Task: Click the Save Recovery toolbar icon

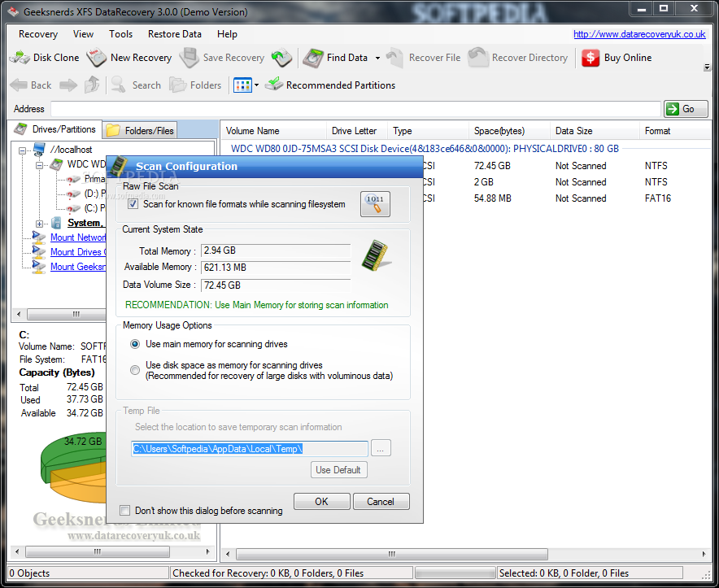Action: (189, 58)
